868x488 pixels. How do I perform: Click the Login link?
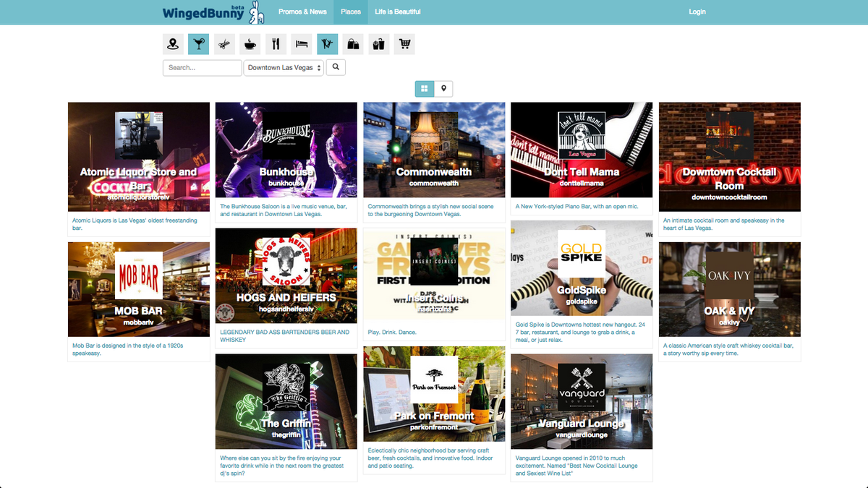[x=697, y=12]
